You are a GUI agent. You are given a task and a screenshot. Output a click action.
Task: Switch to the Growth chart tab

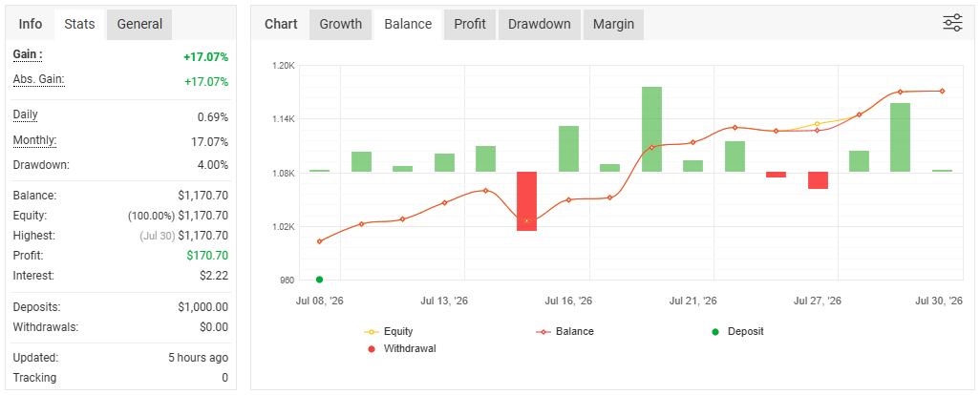341,25
